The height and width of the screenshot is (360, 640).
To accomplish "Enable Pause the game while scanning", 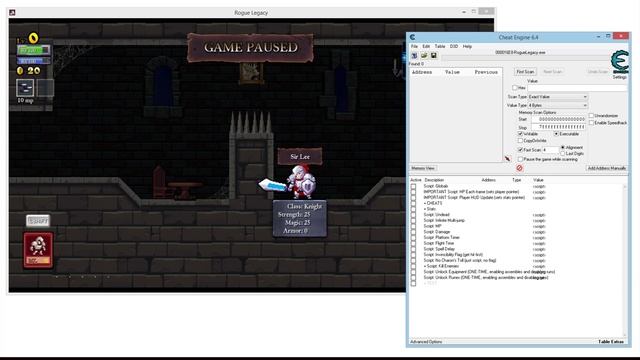I will click(x=520, y=159).
